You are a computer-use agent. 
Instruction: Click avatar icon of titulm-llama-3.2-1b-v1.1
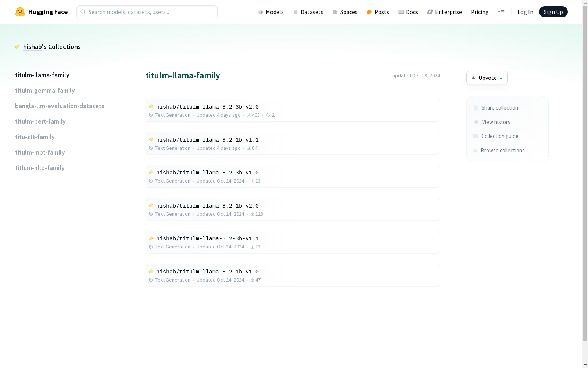pos(151,140)
